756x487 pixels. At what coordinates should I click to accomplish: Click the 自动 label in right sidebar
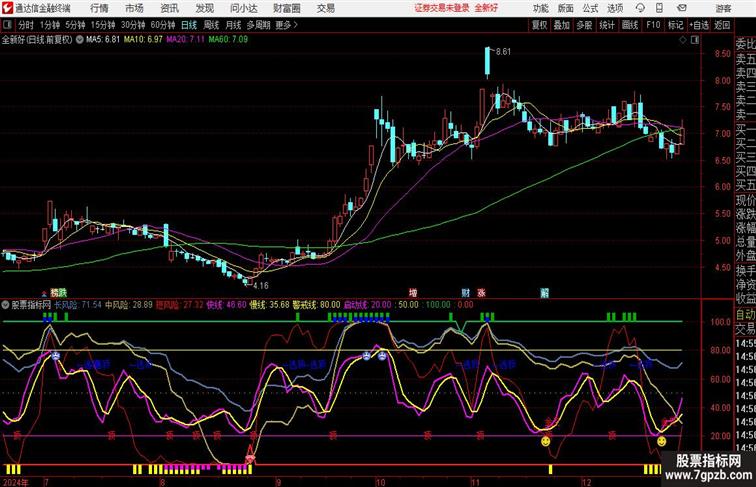click(x=745, y=314)
